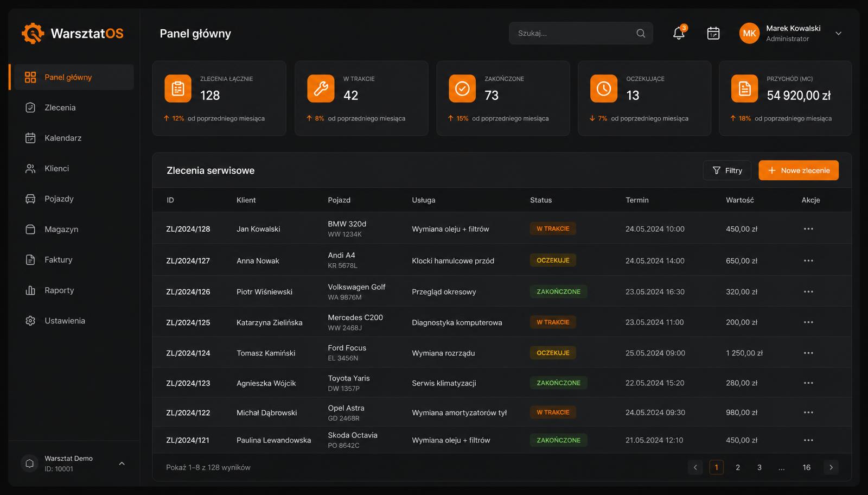Open the calendar icon in the header
This screenshot has width=868, height=495.
713,33
